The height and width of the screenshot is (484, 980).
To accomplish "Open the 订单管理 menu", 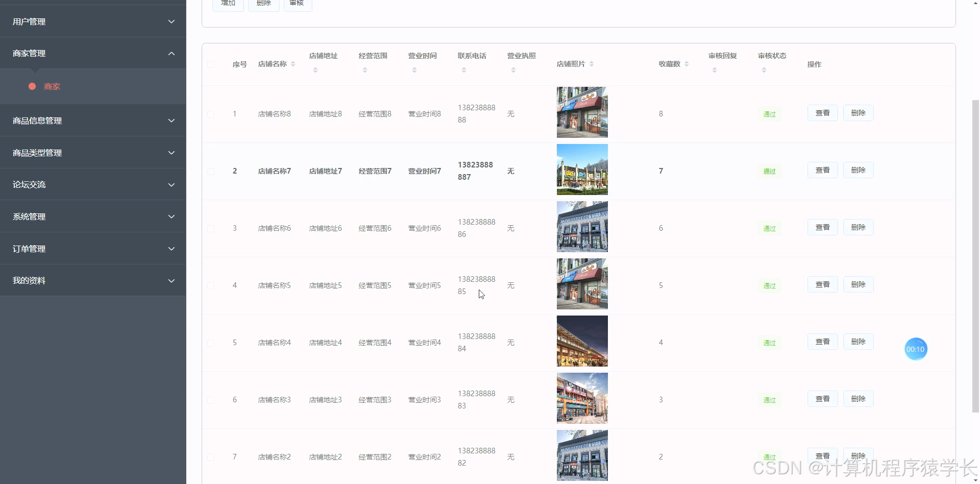I will (x=93, y=248).
